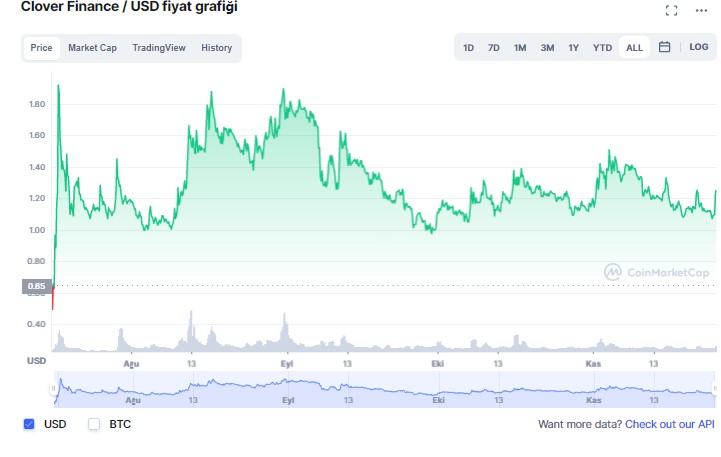Switch to the Market Cap tab
The width and height of the screenshot is (721, 457).
click(92, 48)
